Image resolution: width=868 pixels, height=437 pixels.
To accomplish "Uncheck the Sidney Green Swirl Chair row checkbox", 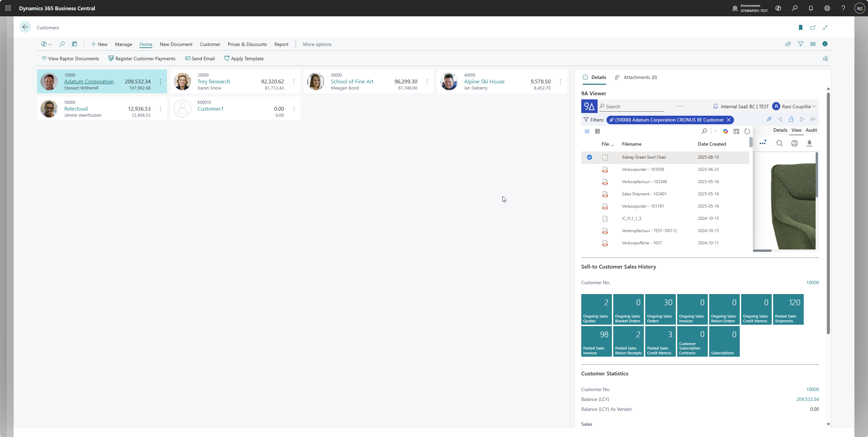I will pyautogui.click(x=589, y=157).
